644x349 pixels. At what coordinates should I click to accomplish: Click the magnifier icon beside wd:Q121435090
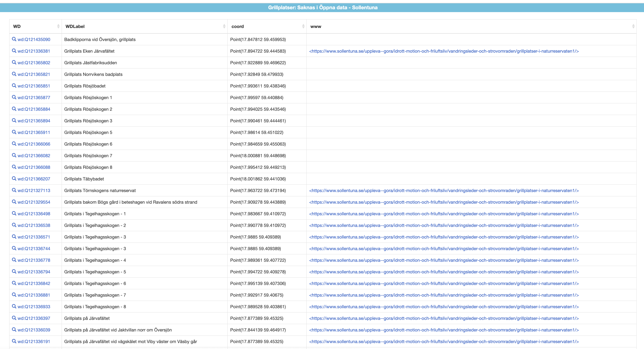(x=14, y=39)
